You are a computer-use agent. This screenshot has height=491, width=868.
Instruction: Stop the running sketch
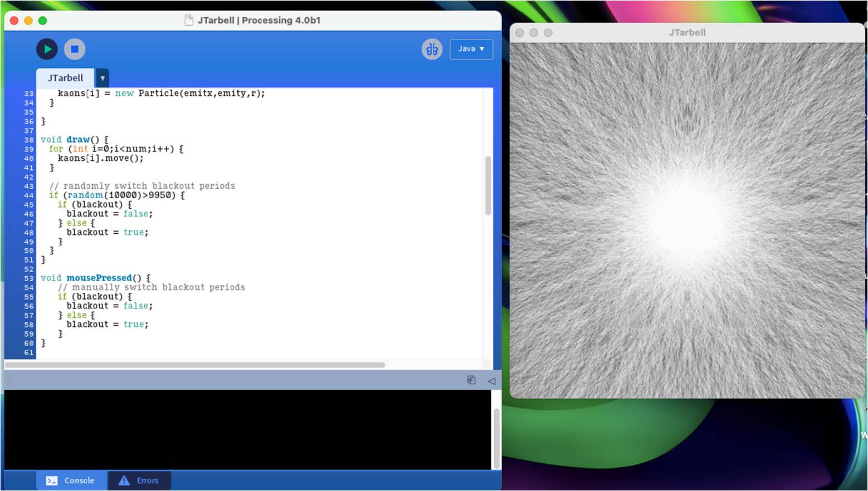75,49
